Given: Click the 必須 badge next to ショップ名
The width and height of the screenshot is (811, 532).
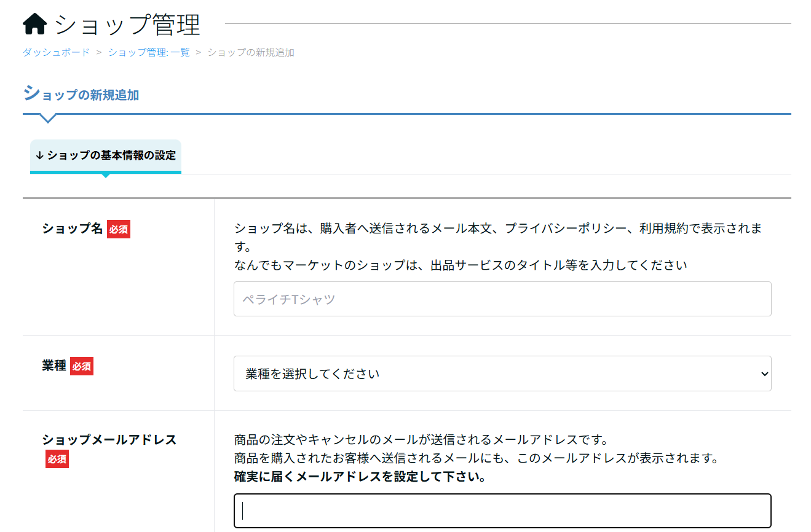Looking at the screenshot, I should 119,229.
